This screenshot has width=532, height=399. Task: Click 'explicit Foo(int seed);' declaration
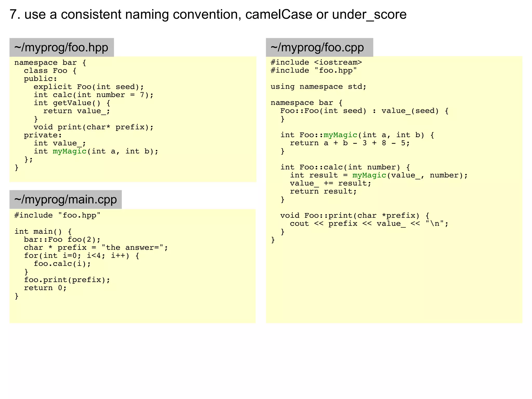pos(89,87)
